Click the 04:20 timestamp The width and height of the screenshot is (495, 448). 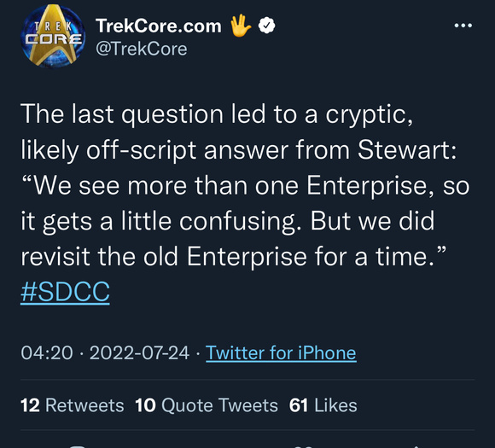tap(47, 352)
